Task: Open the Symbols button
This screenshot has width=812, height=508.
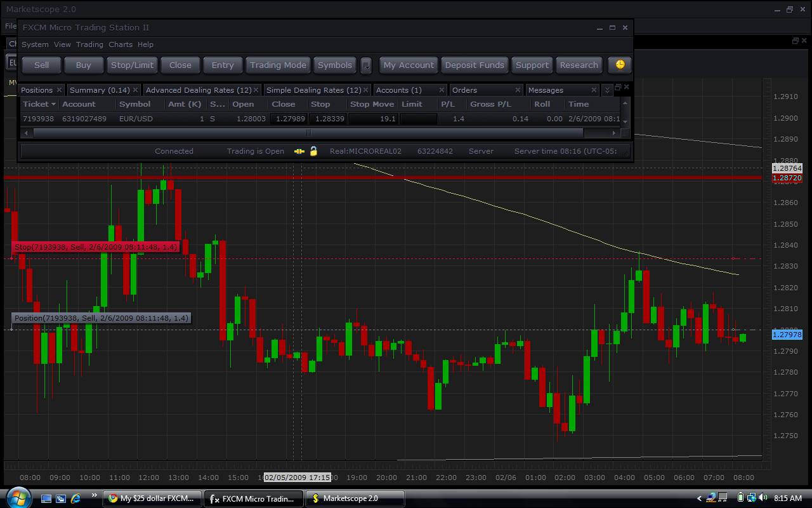Action: pos(335,65)
